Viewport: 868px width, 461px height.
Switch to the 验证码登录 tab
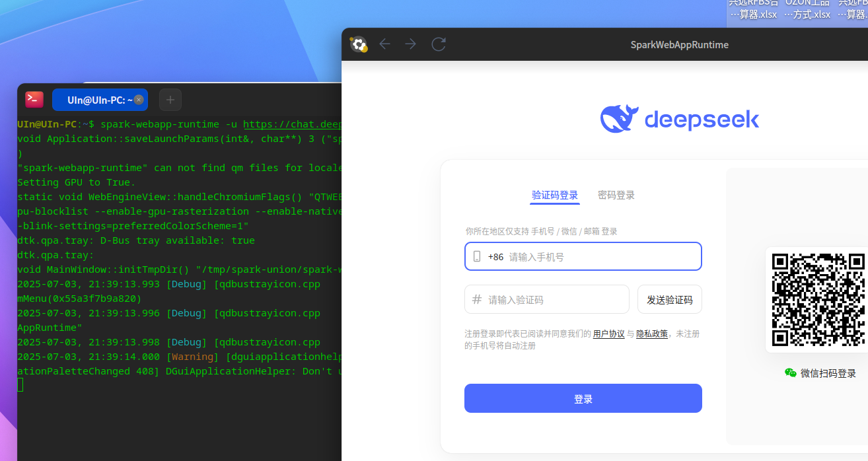[x=555, y=195]
